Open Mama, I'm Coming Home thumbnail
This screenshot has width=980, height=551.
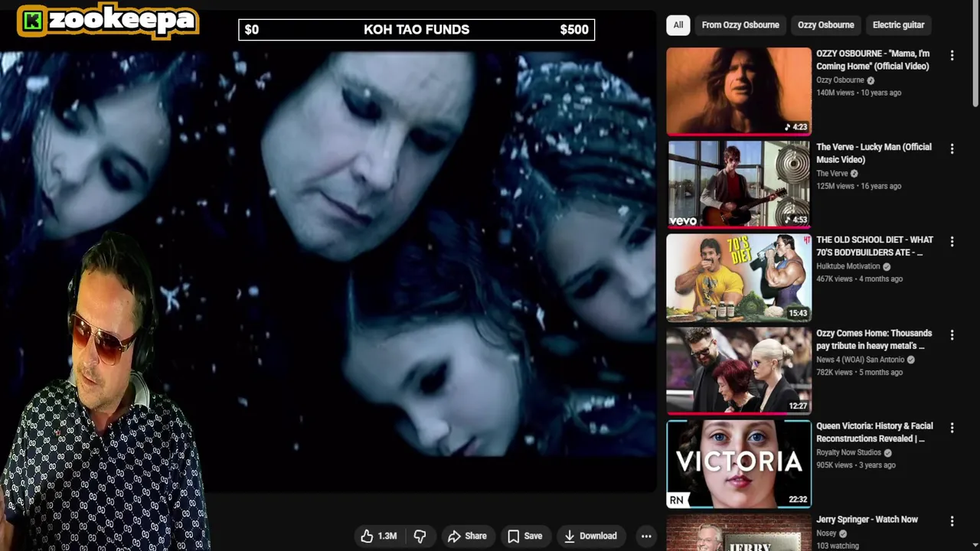point(739,92)
